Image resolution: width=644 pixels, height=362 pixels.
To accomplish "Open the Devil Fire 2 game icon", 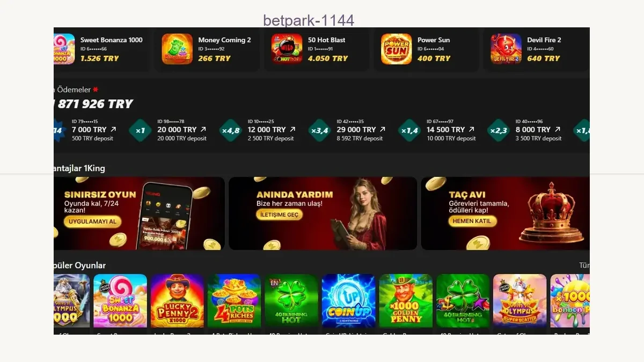I will 506,49.
